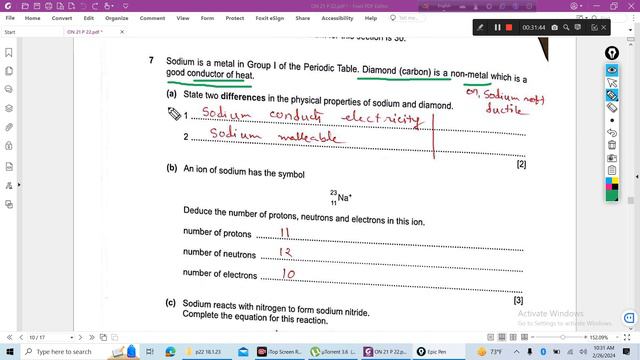Click the recorder magnifier zoom icon
Viewport: 640px width, 360px height.
(566, 27)
